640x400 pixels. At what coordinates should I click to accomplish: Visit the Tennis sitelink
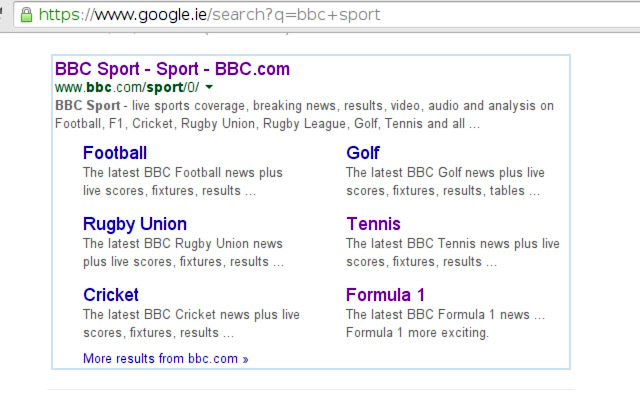373,224
